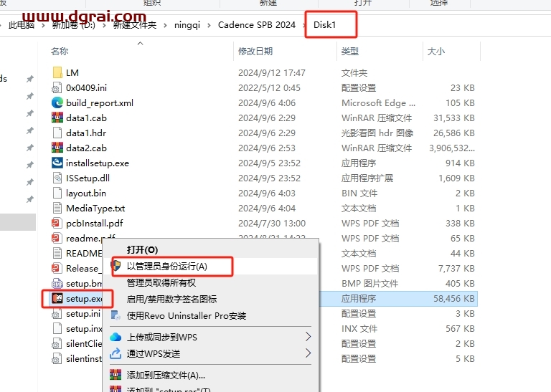Select the setup.bmp image icon

(57, 284)
